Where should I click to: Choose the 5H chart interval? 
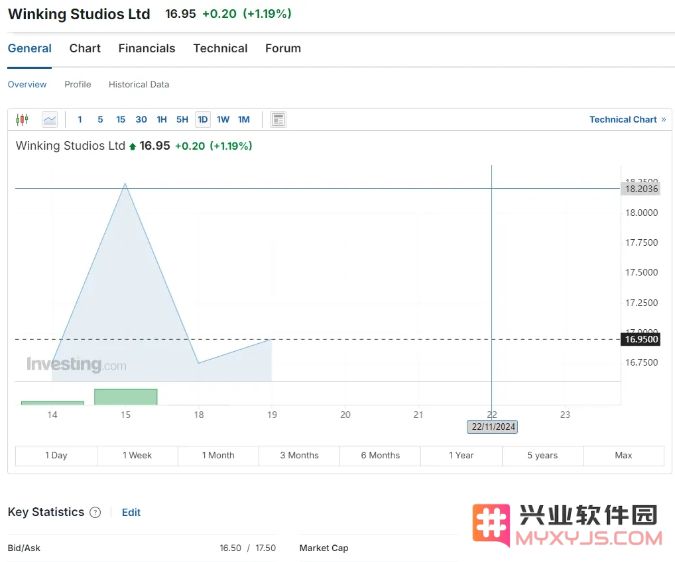click(182, 119)
